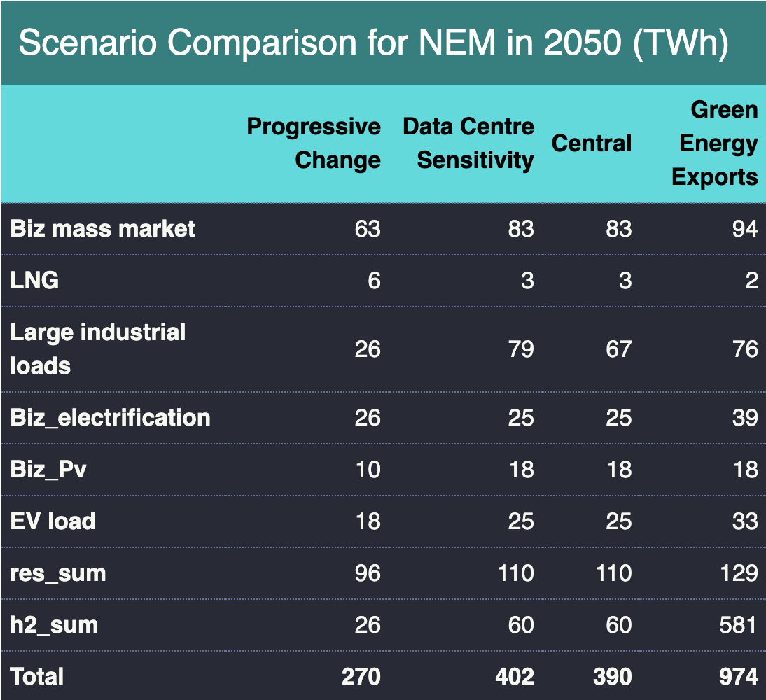
Task: Select the Large industrial loads row label
Action: pyautogui.click(x=98, y=349)
